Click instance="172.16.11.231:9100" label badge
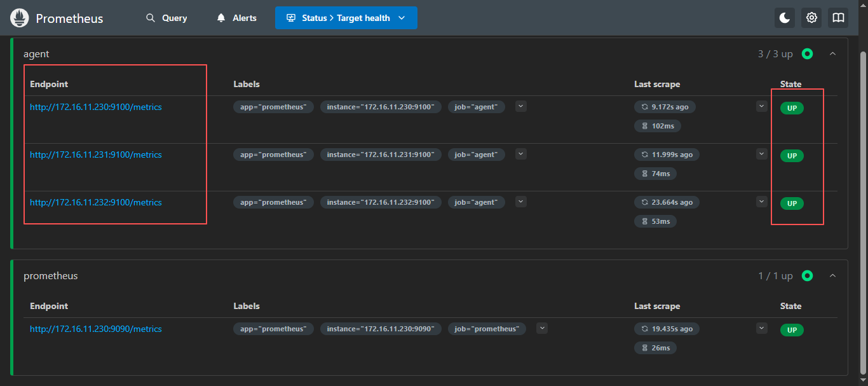The image size is (868, 386). [381, 155]
